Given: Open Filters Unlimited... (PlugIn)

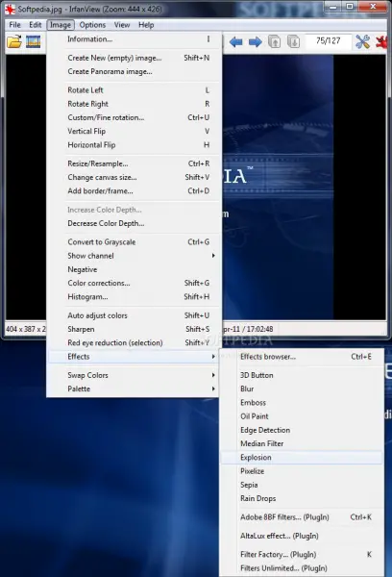Looking at the screenshot, I should point(302,568).
